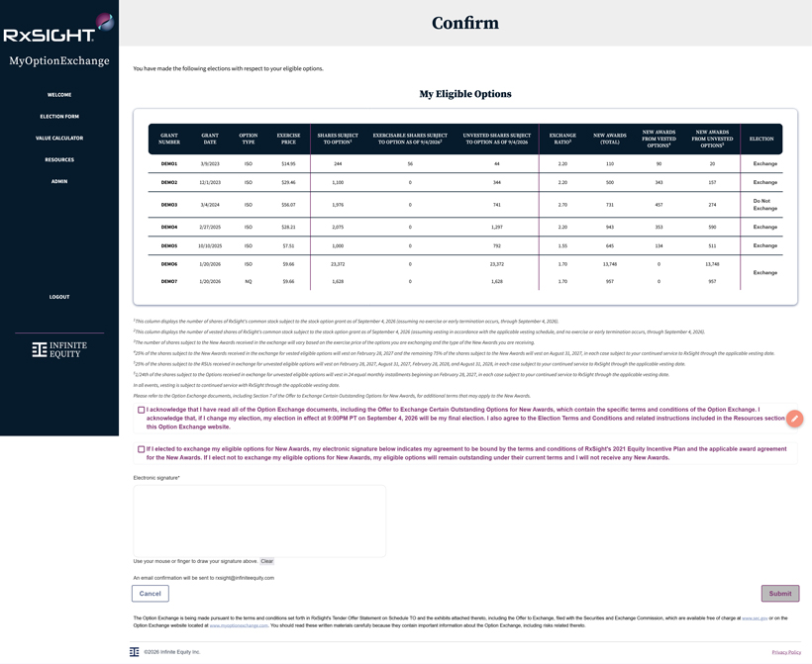Open the www.sec.gov link
Viewport: 812px width, 664px height.
coord(755,617)
